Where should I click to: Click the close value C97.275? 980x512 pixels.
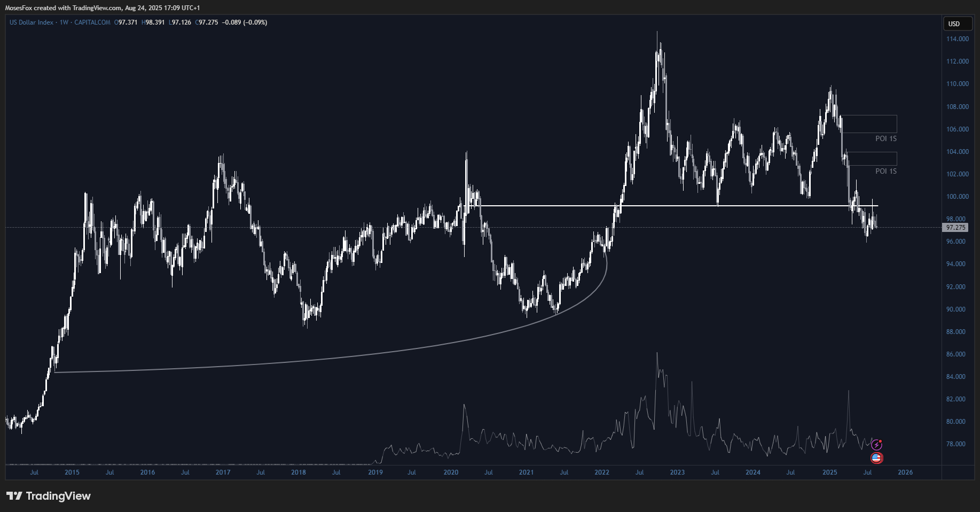click(207, 22)
